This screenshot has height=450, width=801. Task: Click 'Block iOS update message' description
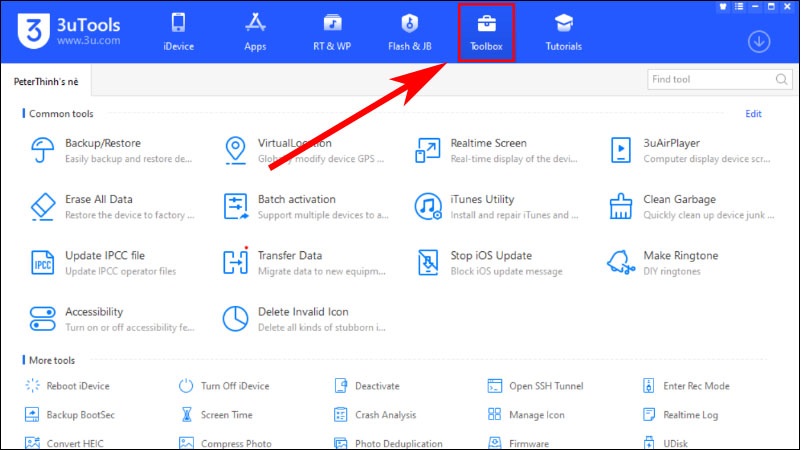(x=506, y=271)
